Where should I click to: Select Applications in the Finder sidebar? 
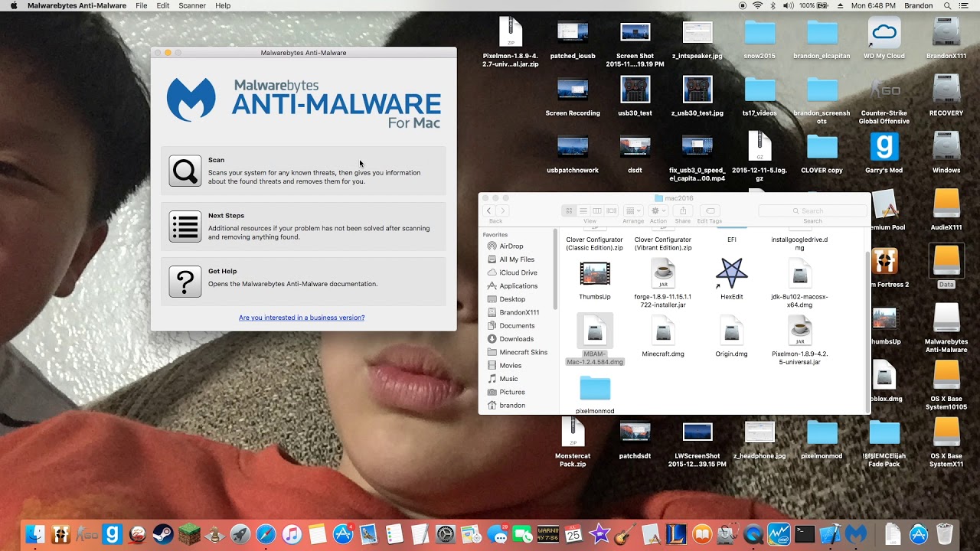pyautogui.click(x=518, y=286)
